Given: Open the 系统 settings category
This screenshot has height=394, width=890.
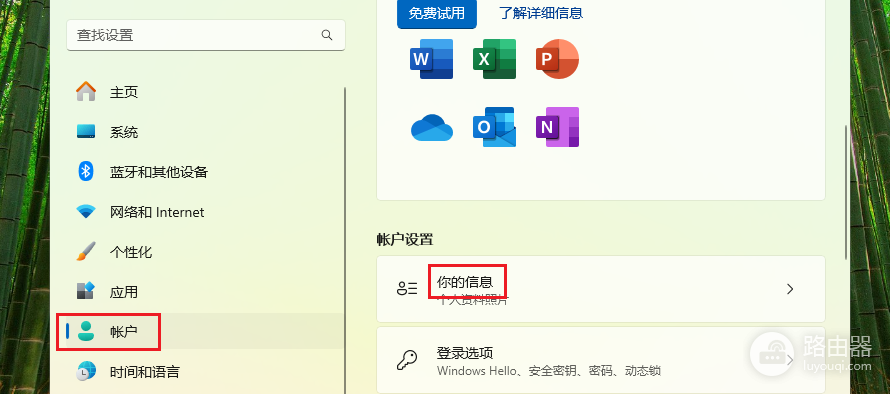Looking at the screenshot, I should (x=205, y=132).
